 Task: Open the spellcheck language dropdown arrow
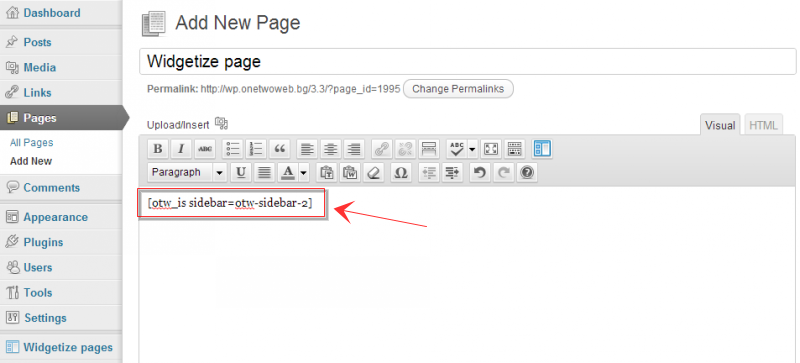coord(472,149)
